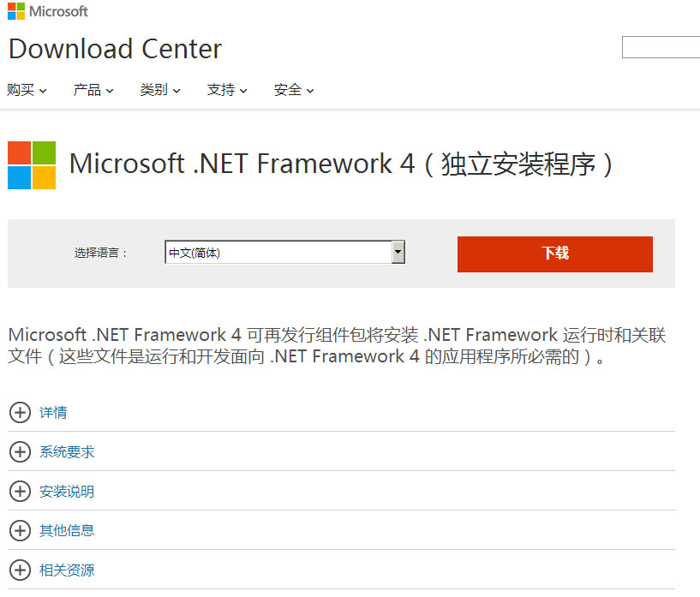
Task: Open the Download Center heading link
Action: pos(115,49)
